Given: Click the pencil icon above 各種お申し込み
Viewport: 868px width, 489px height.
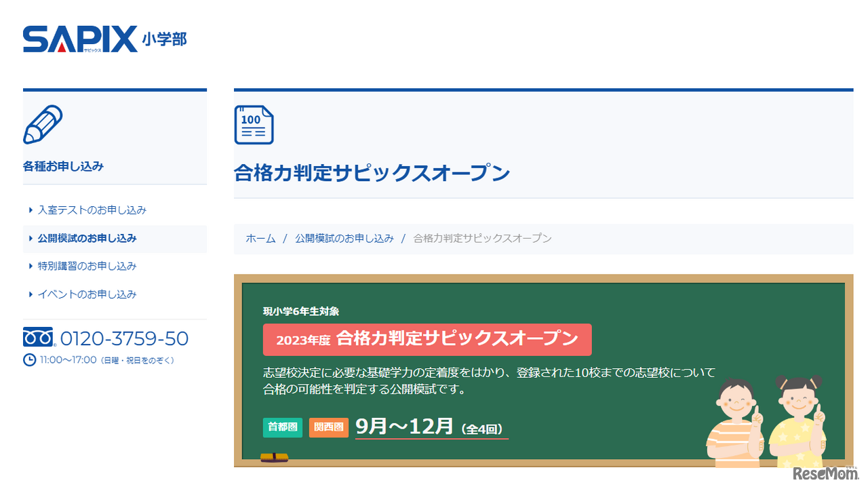Looking at the screenshot, I should (43, 125).
